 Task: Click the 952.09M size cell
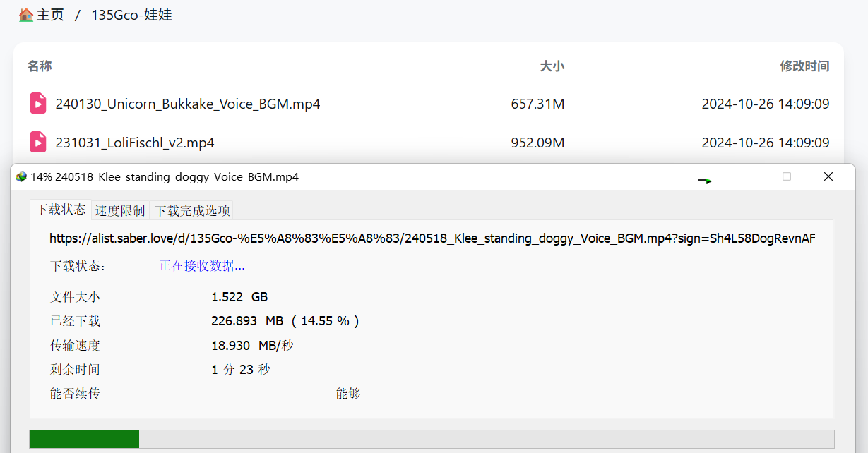pos(537,143)
